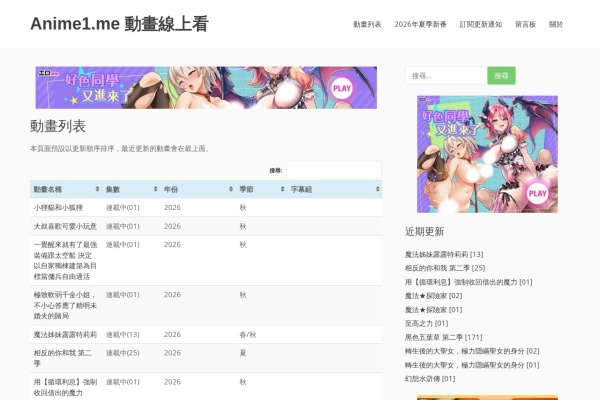Focus the table 搜尋 filter field
The height and width of the screenshot is (400, 600).
tap(334, 170)
